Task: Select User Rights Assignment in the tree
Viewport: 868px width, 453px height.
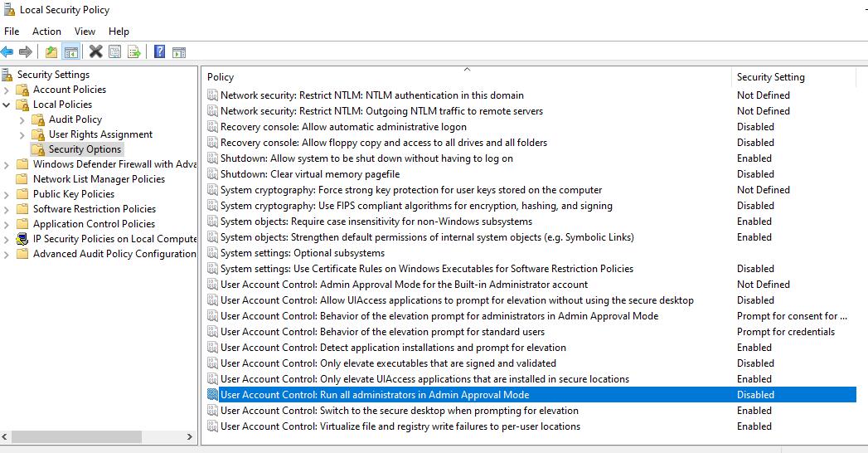Action: click(100, 134)
